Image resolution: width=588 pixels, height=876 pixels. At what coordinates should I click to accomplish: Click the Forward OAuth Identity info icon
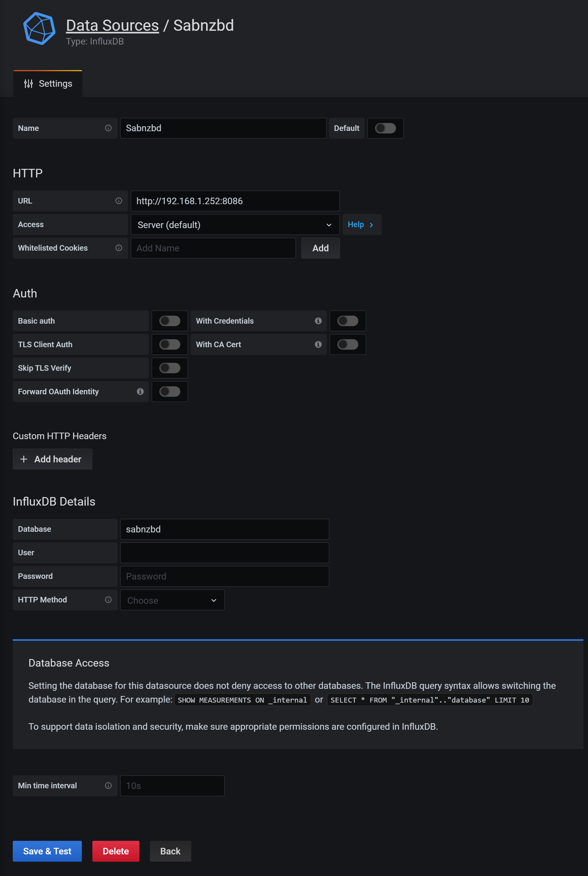[x=140, y=391]
